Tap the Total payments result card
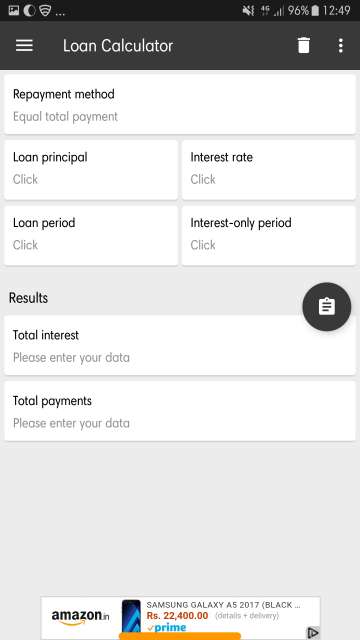 [x=180, y=411]
